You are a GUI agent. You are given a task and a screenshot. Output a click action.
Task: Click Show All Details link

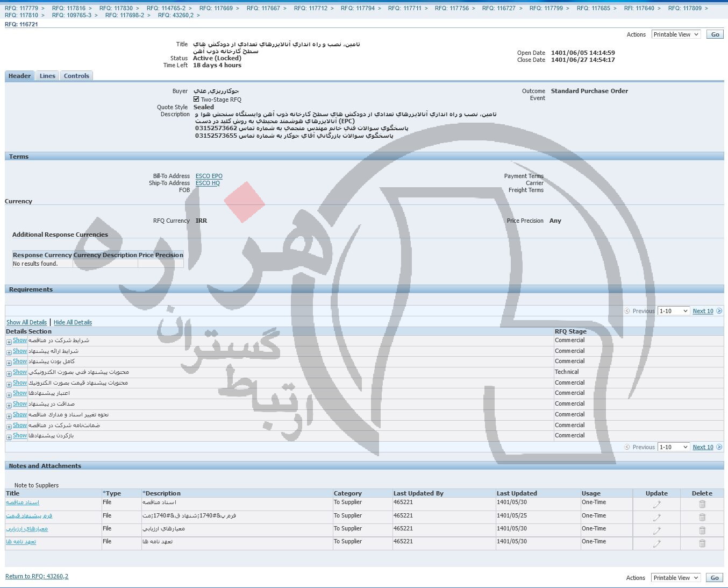point(26,322)
